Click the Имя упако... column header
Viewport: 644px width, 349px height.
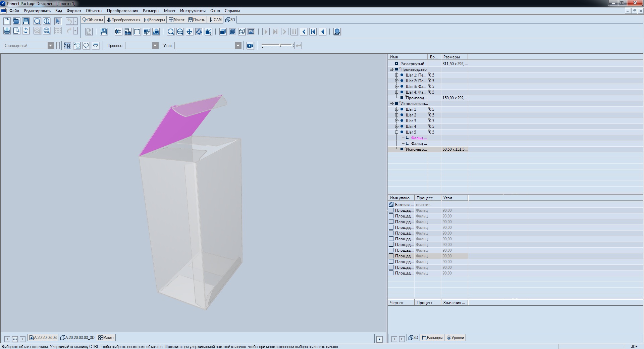click(401, 198)
